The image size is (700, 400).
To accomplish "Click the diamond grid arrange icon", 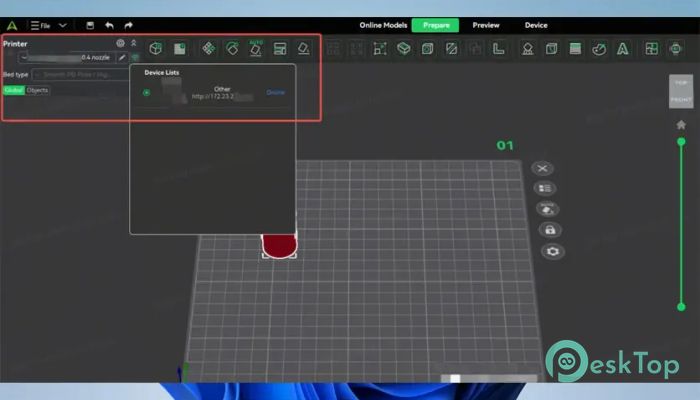I will [x=208, y=48].
